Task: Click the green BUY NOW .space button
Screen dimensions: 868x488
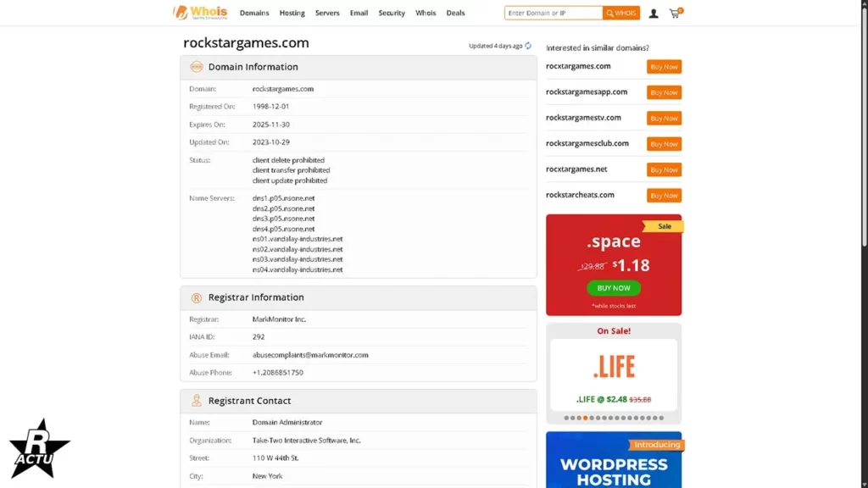Action: coord(614,288)
